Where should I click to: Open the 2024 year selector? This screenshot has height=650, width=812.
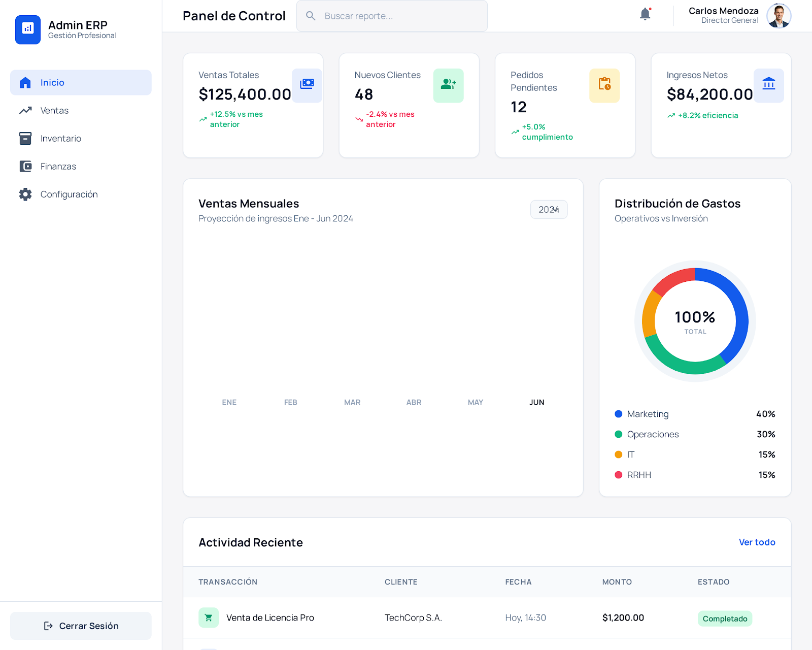click(549, 209)
